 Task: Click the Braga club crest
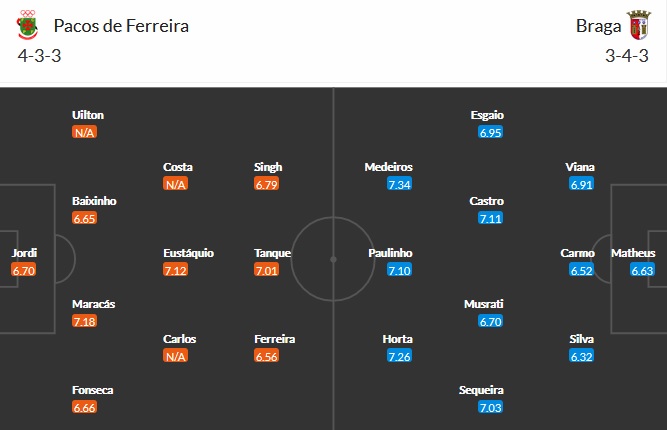pyautogui.click(x=637, y=25)
